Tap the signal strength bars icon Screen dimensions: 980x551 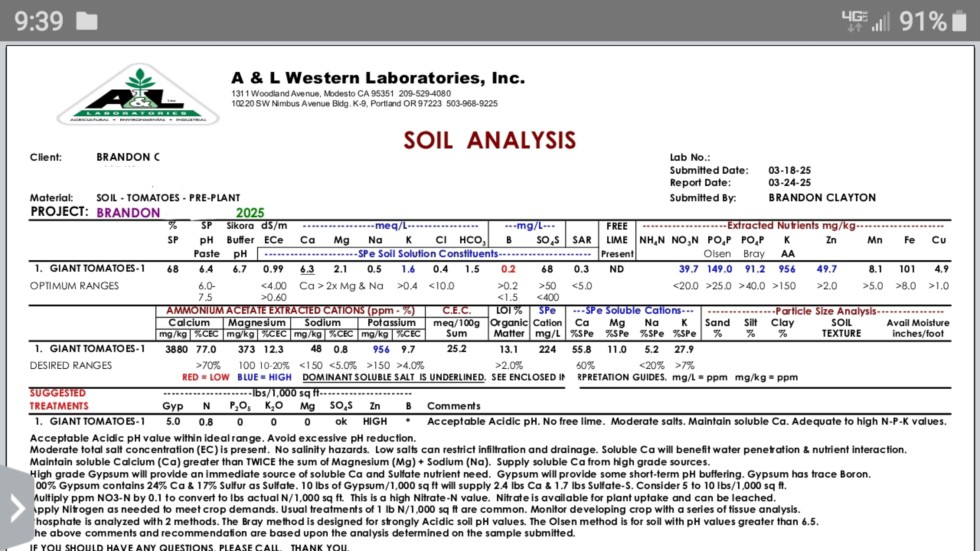(880, 21)
